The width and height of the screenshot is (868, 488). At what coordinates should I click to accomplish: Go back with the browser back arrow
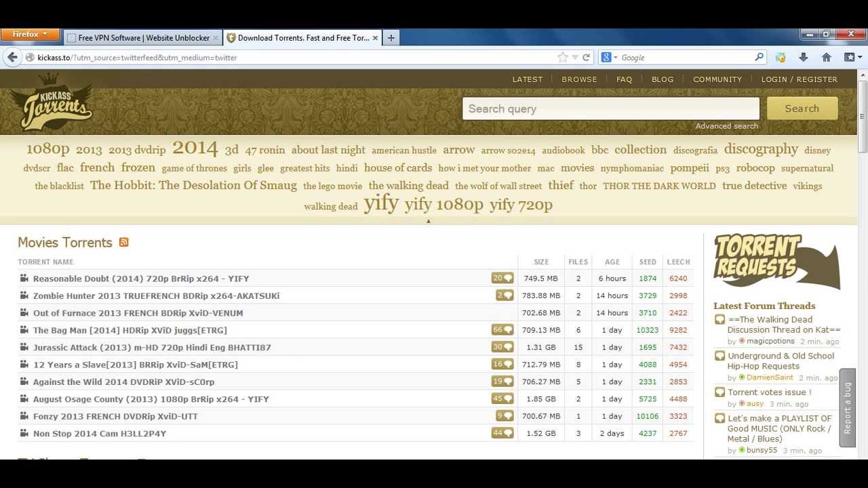(12, 58)
